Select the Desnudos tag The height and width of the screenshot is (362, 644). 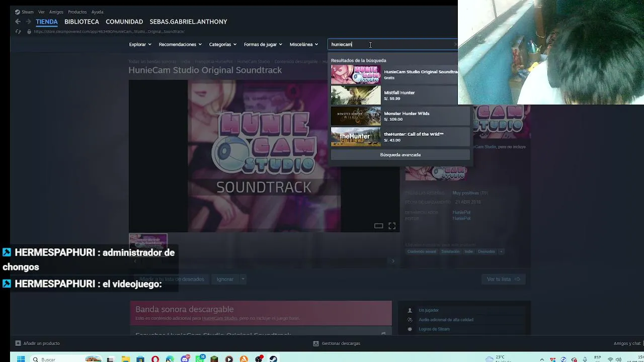coord(487,251)
